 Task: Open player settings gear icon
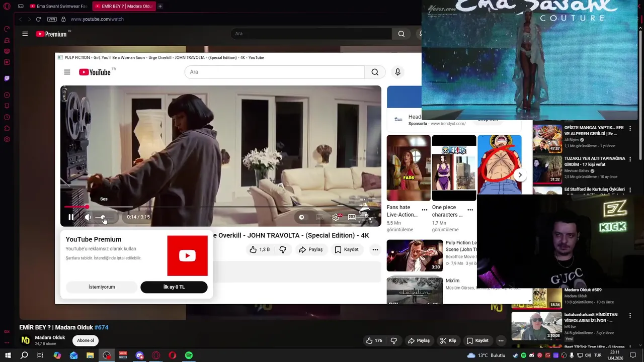point(336,217)
